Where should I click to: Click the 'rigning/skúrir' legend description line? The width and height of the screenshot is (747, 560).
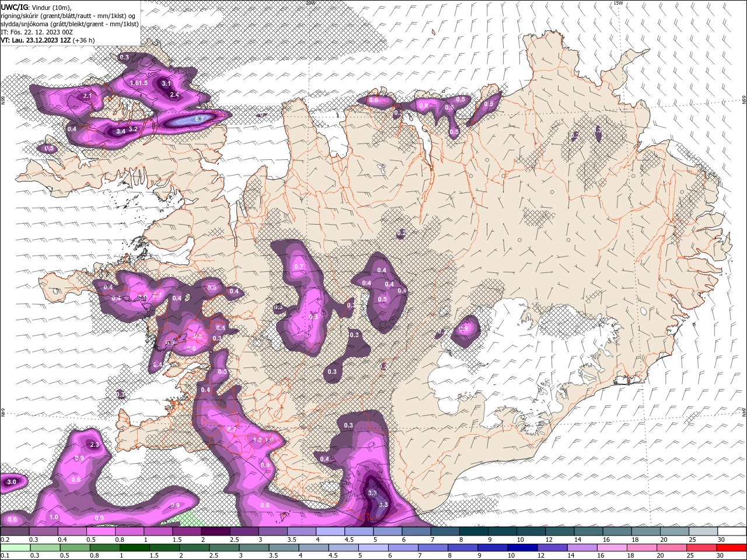click(x=68, y=15)
